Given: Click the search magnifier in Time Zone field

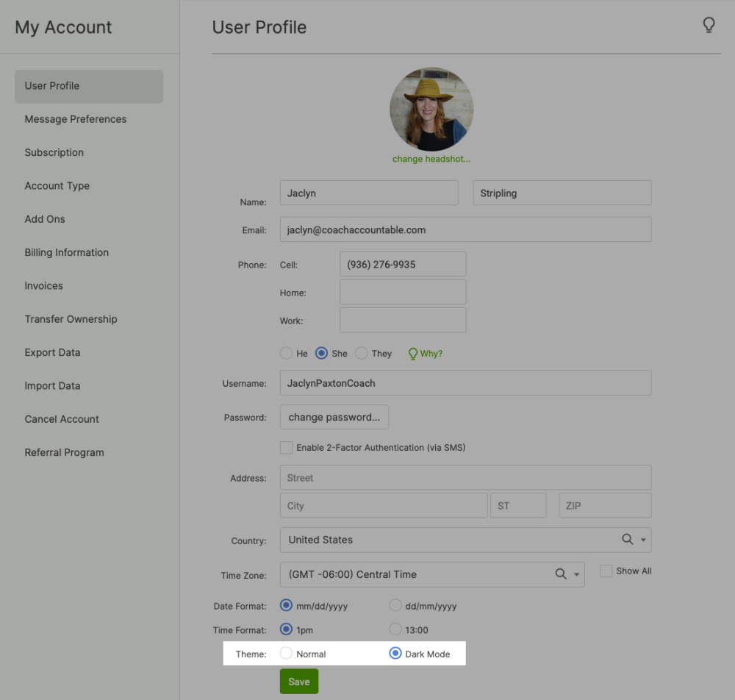Looking at the screenshot, I should [561, 574].
